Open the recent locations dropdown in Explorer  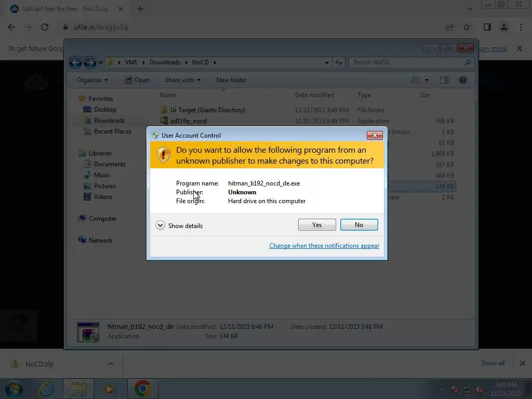100,62
